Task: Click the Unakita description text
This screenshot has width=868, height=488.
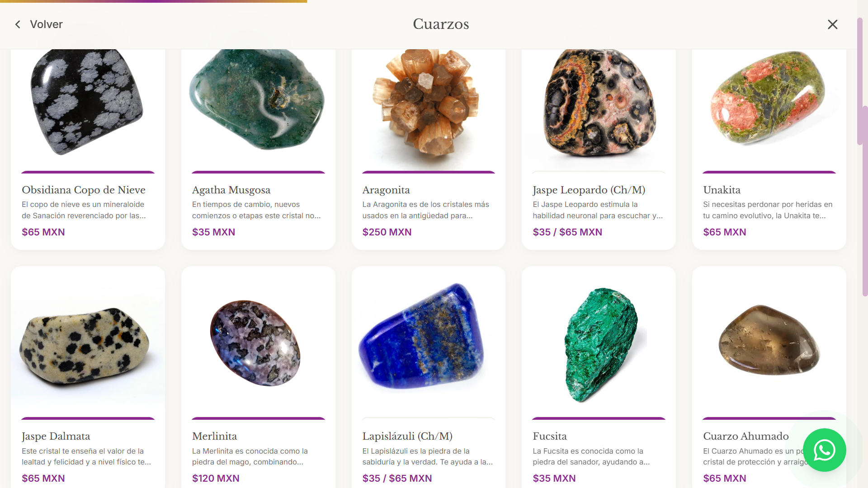Action: pyautogui.click(x=768, y=210)
